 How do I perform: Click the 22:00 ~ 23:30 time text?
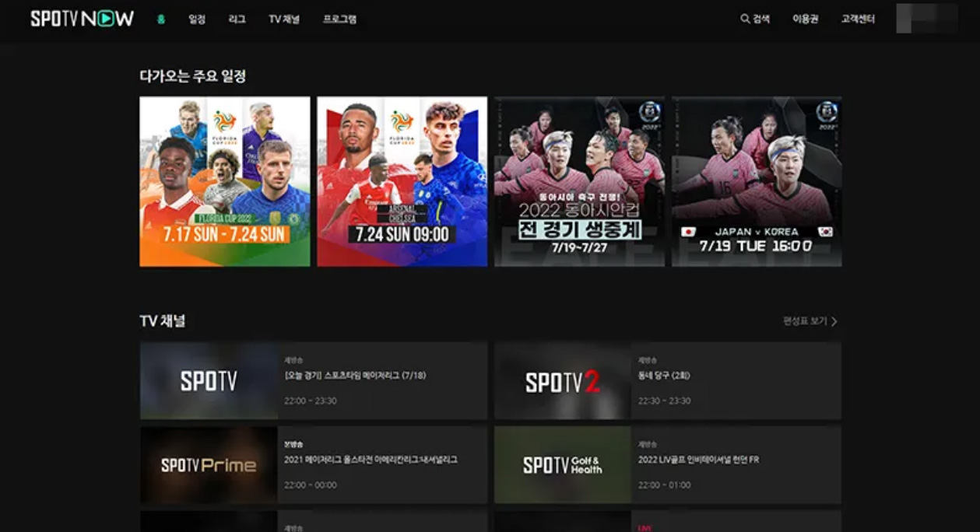point(311,401)
